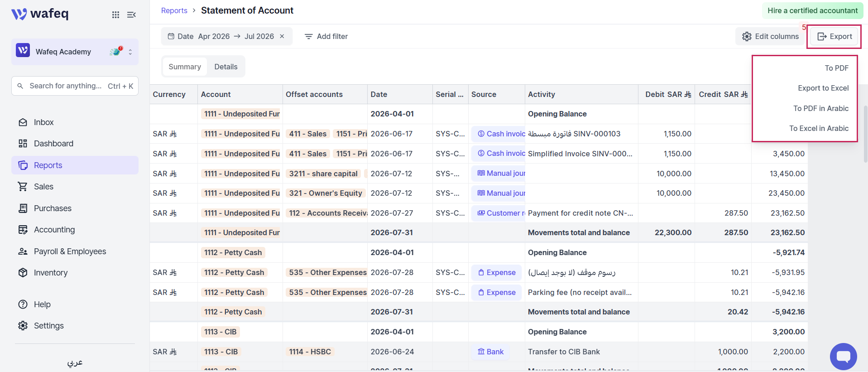Image resolution: width=868 pixels, height=372 pixels.
Task: Click the Sales cart icon
Action: tap(23, 187)
